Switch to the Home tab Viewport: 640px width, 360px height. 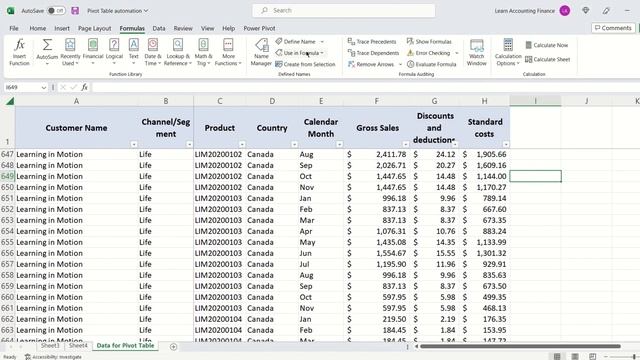38,28
